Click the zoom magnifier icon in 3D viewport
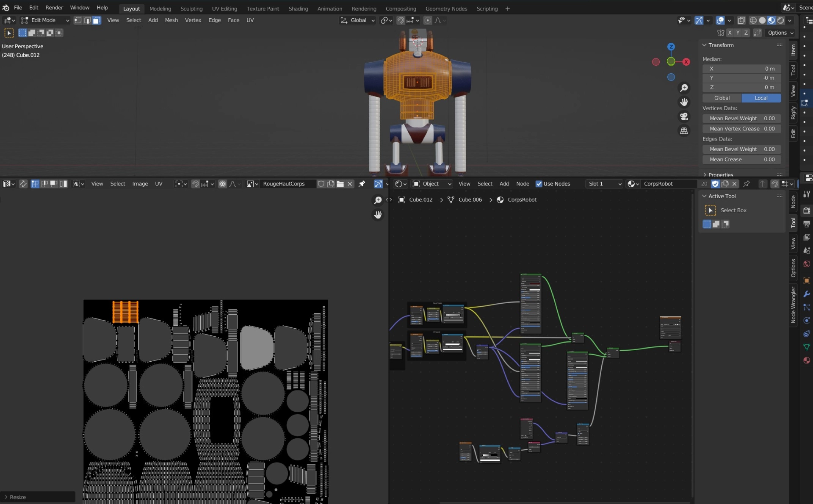 click(x=684, y=88)
